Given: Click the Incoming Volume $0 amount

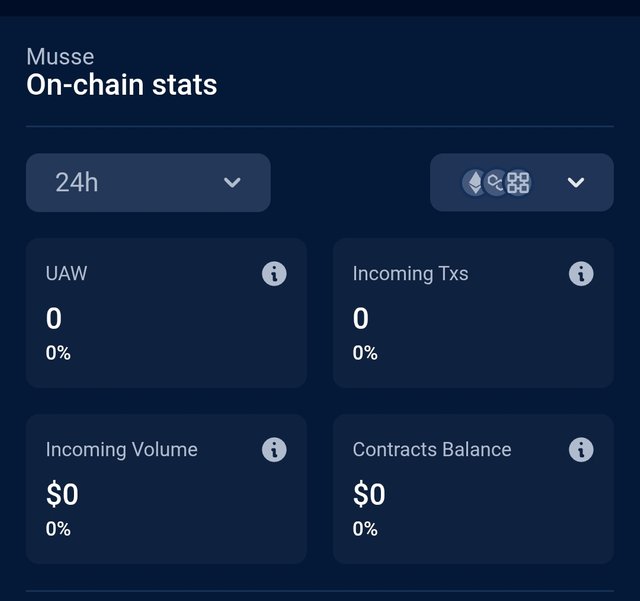Looking at the screenshot, I should (62, 495).
